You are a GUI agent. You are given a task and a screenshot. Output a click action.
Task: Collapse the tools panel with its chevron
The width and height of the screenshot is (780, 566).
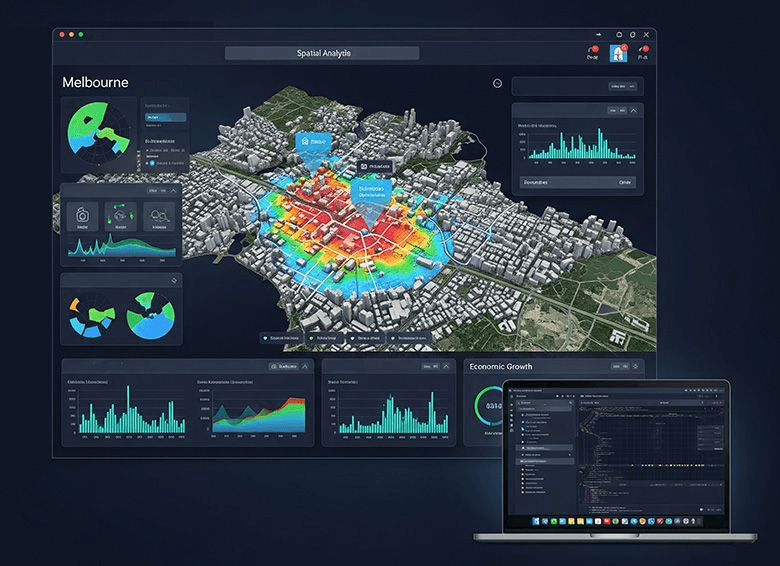[173, 191]
